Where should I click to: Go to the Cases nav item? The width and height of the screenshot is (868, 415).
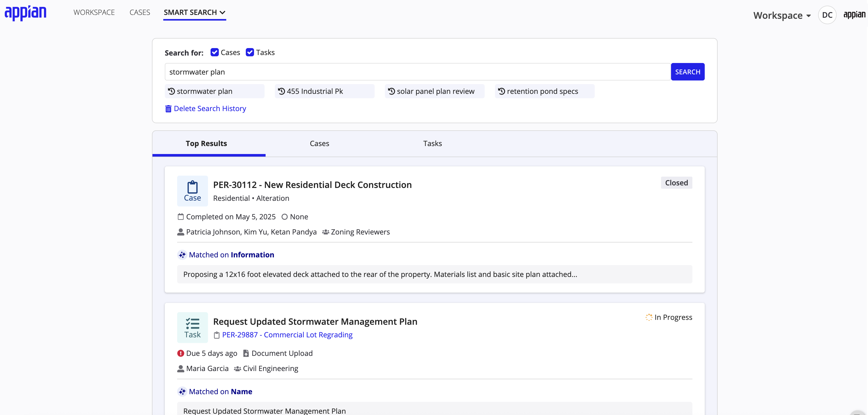(x=140, y=12)
